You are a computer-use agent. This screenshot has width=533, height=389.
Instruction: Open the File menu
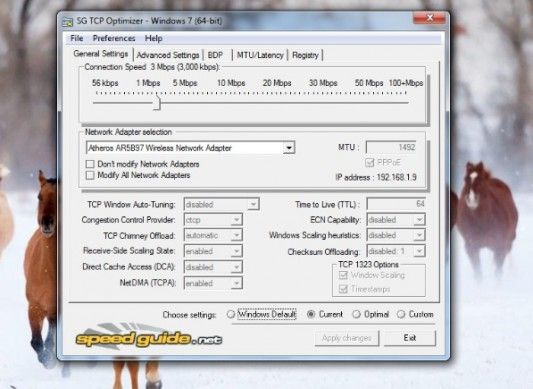coord(77,38)
